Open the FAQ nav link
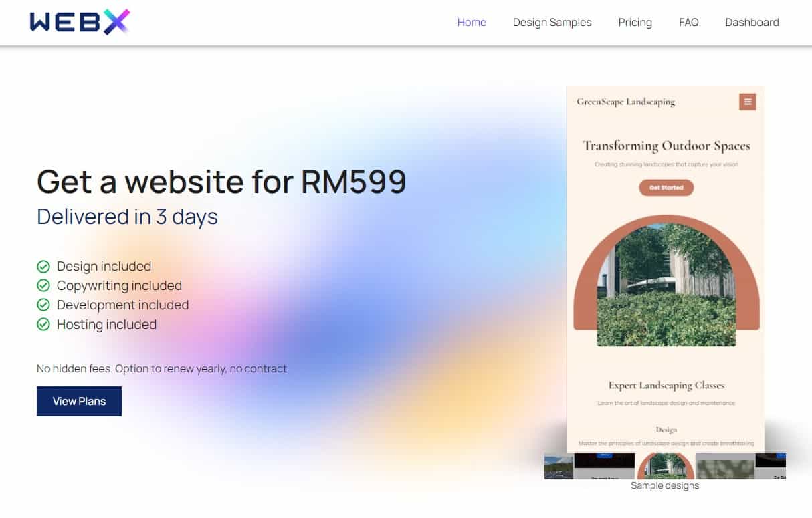 click(x=688, y=22)
